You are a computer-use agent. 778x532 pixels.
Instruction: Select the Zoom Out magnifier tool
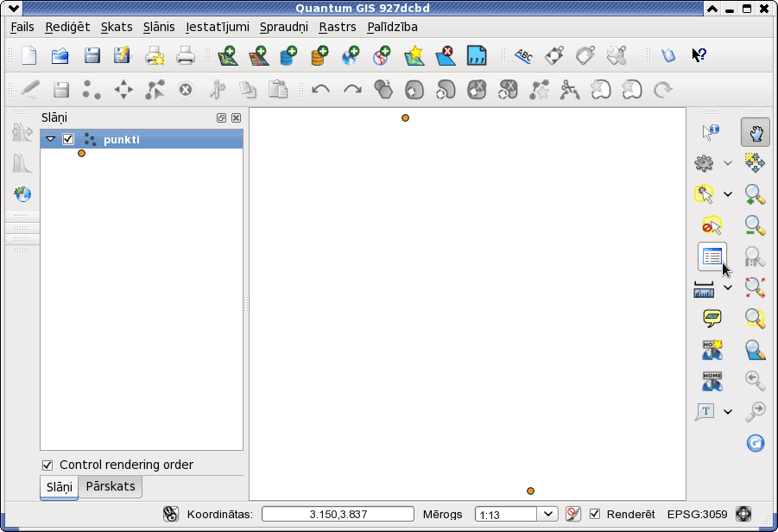756,225
